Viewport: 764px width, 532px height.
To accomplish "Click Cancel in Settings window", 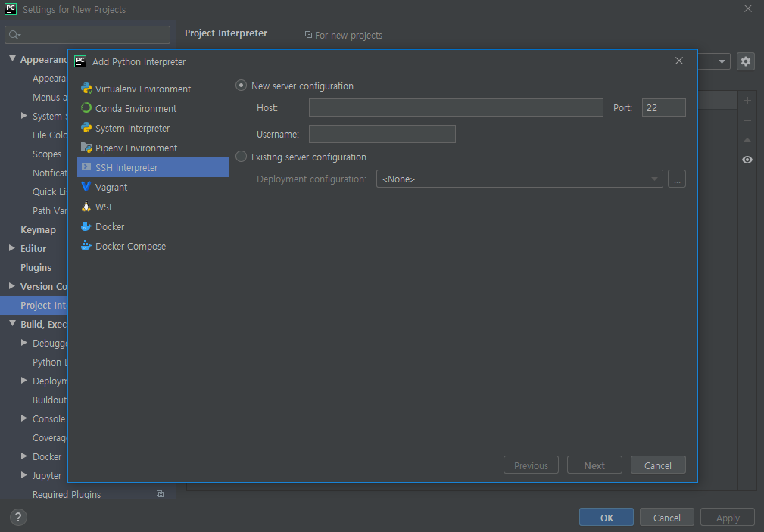I will (666, 518).
